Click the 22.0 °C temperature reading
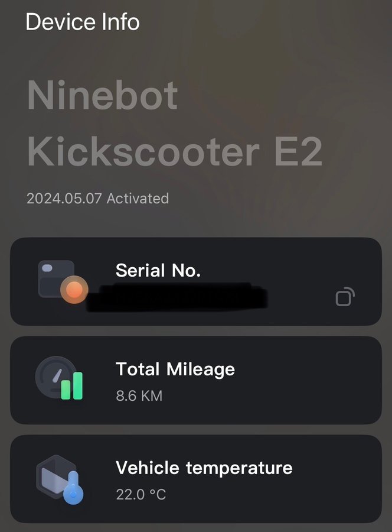The height and width of the screenshot is (532, 392). [141, 494]
